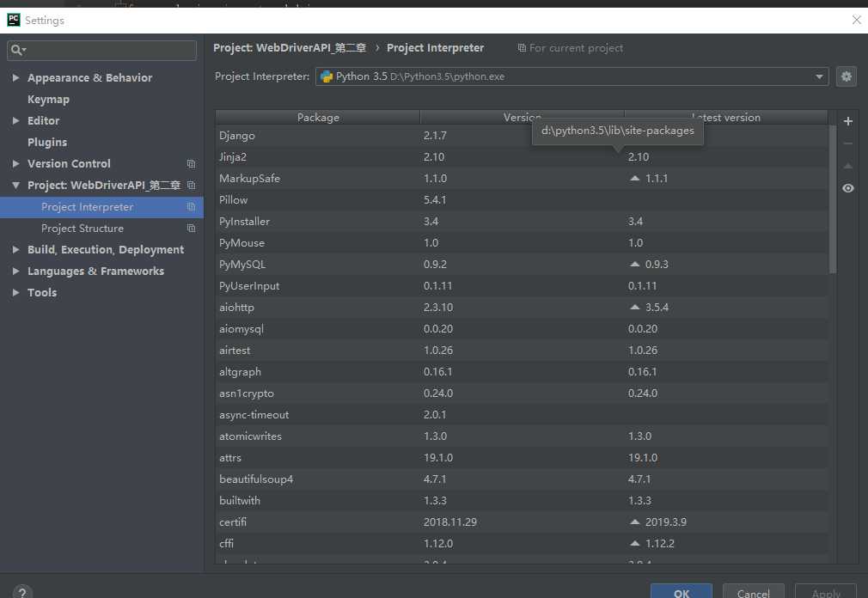This screenshot has width=868, height=598.
Task: Expand the Editor section
Action: point(15,120)
